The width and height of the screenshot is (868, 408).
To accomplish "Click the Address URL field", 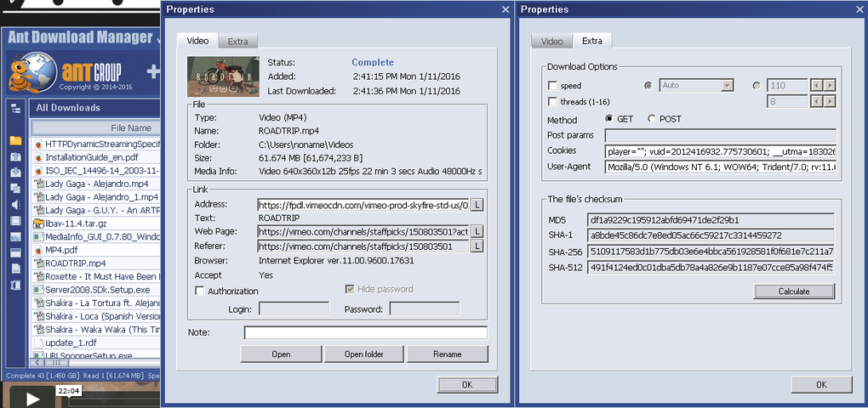I will pyautogui.click(x=363, y=205).
